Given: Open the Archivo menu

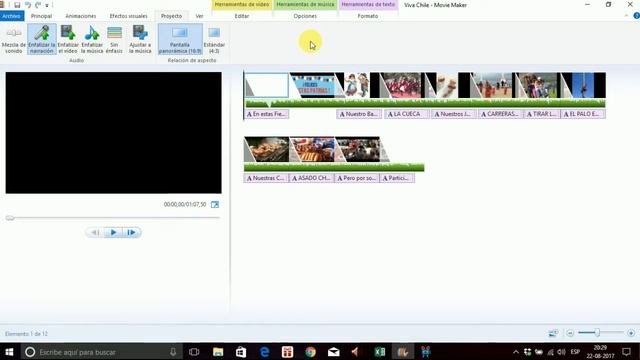Looking at the screenshot, I should (11, 16).
